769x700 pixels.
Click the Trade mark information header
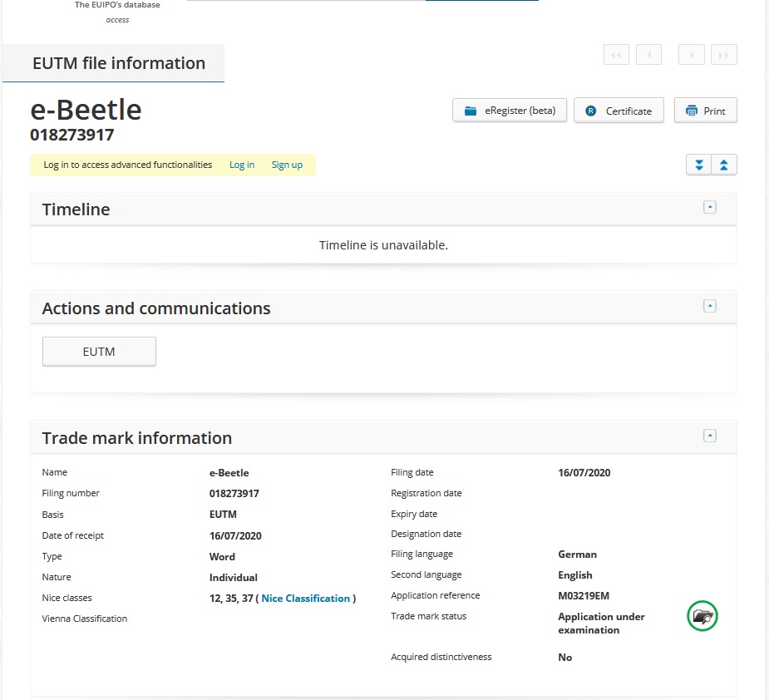[x=137, y=438]
